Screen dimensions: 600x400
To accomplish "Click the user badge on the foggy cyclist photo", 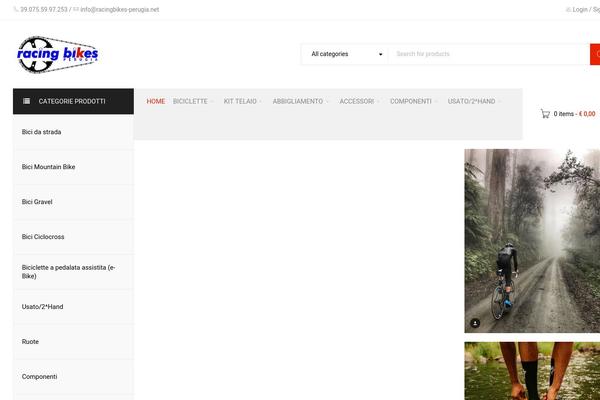I will point(475,323).
